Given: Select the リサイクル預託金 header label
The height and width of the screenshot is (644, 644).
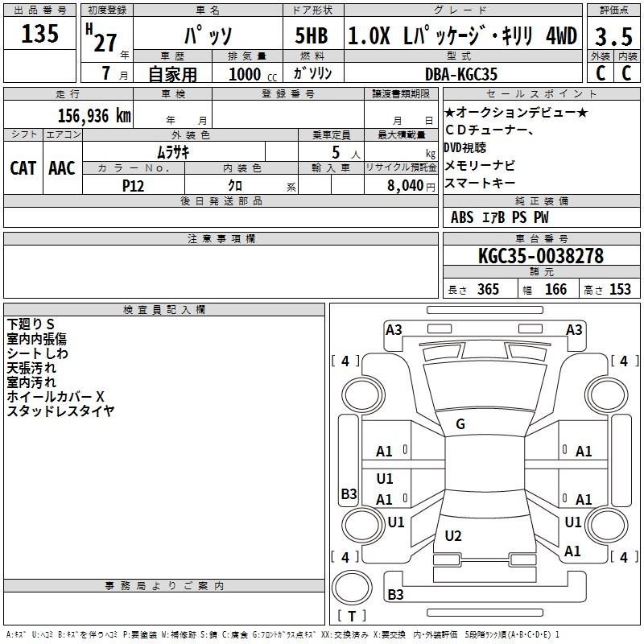Looking at the screenshot, I should [401, 167].
